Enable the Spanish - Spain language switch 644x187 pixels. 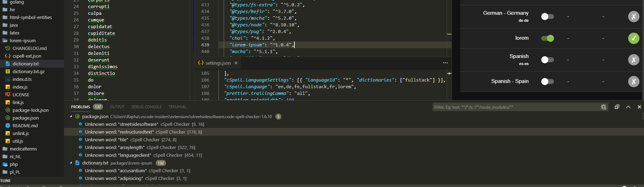pyautogui.click(x=547, y=82)
